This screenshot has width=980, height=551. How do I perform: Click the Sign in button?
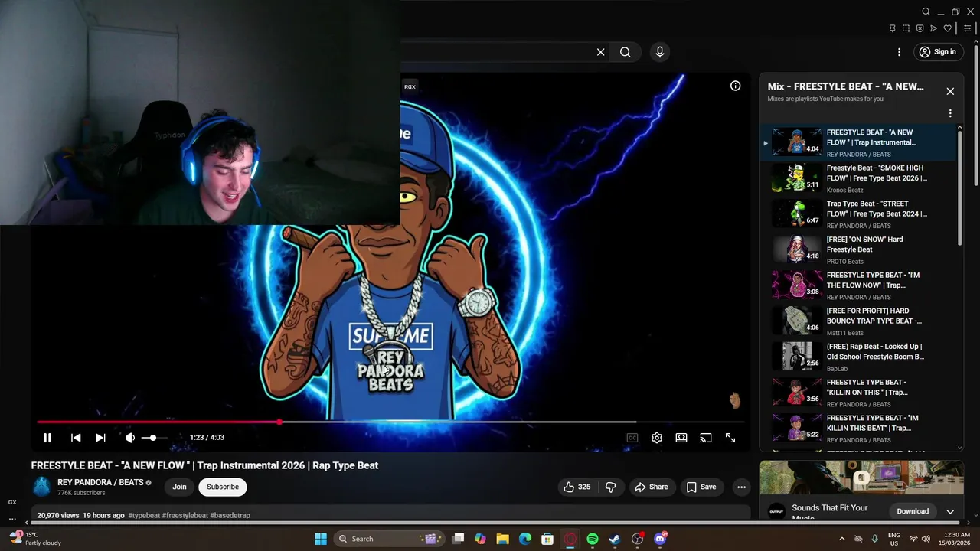938,52
